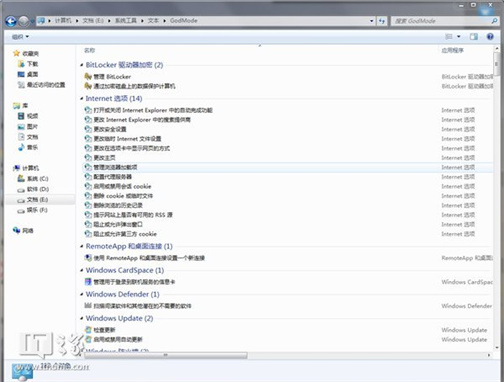This screenshot has height=382, width=504.
Task: Click icon of 管理 BitLocker item
Action: 88,77
